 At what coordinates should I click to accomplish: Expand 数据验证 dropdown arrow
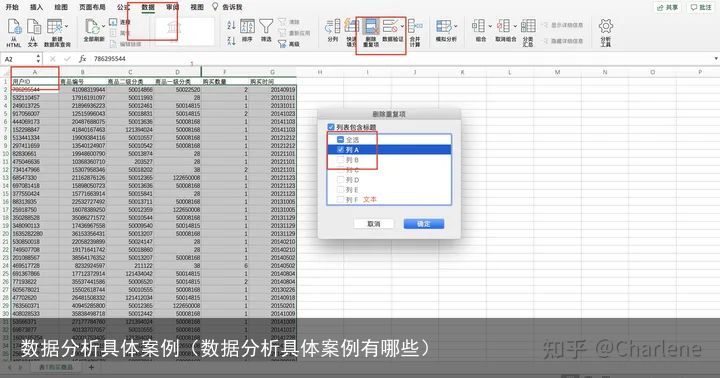402,26
